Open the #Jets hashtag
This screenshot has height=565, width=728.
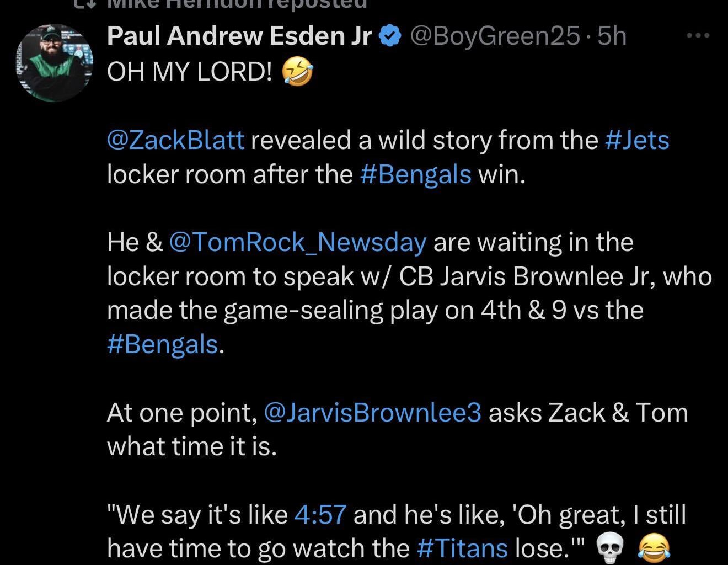pyautogui.click(x=637, y=140)
